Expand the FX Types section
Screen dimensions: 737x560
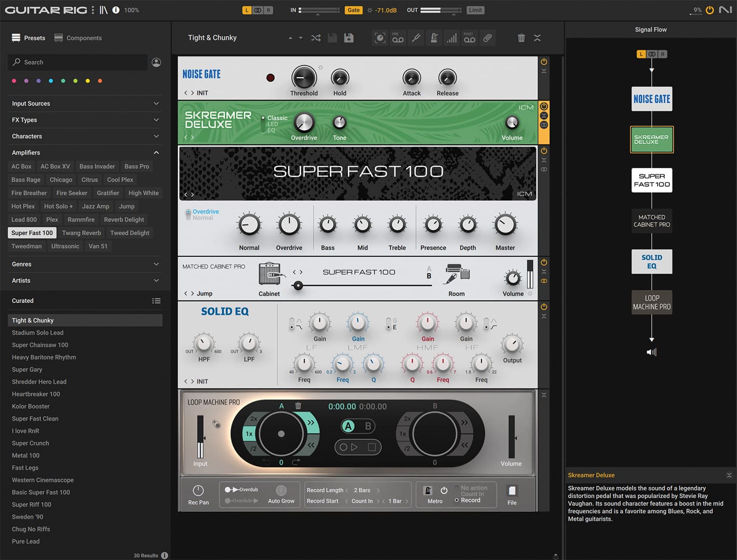coord(85,120)
